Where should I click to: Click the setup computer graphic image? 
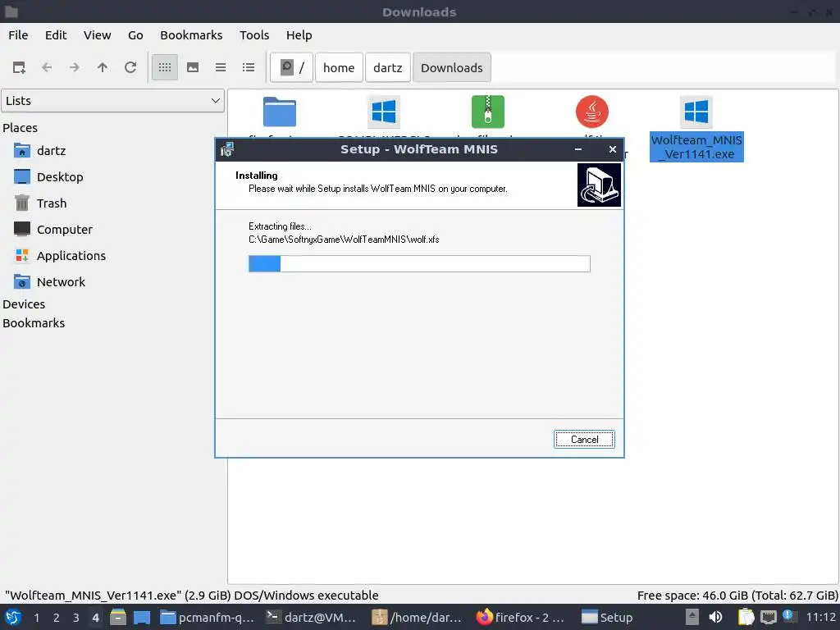(599, 185)
